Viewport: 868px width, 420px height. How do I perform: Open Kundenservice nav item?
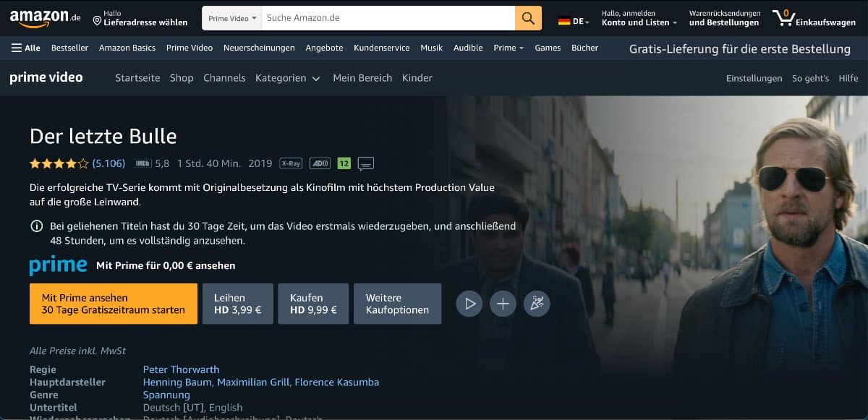tap(381, 48)
